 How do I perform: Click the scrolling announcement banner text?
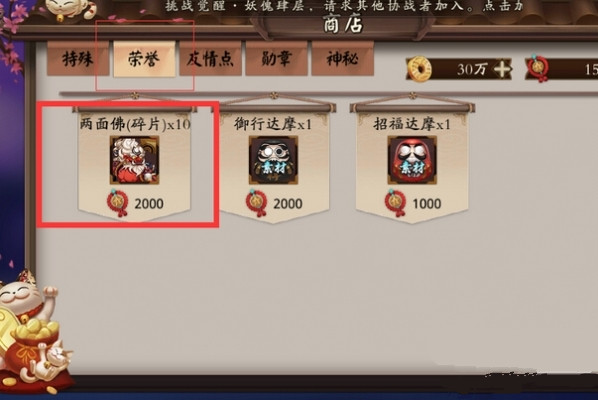coord(343,6)
